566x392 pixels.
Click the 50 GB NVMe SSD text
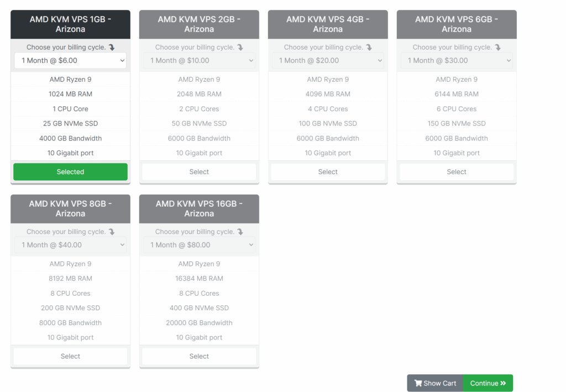pos(199,123)
